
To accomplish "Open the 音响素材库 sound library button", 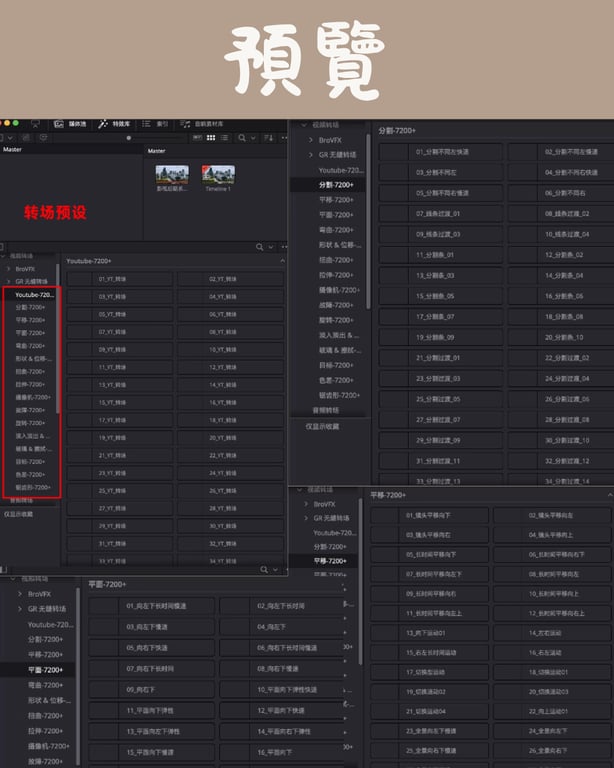I will coord(201,124).
